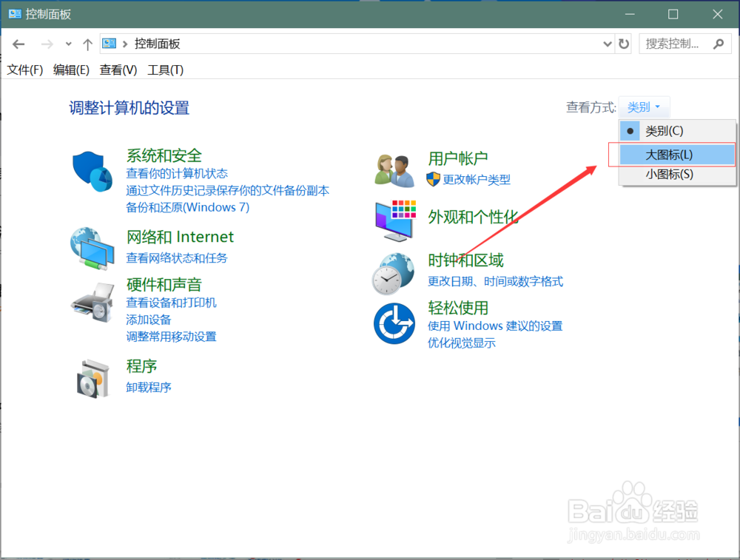Open the 用户帐户 heading link
The width and height of the screenshot is (740, 560).
(x=458, y=158)
